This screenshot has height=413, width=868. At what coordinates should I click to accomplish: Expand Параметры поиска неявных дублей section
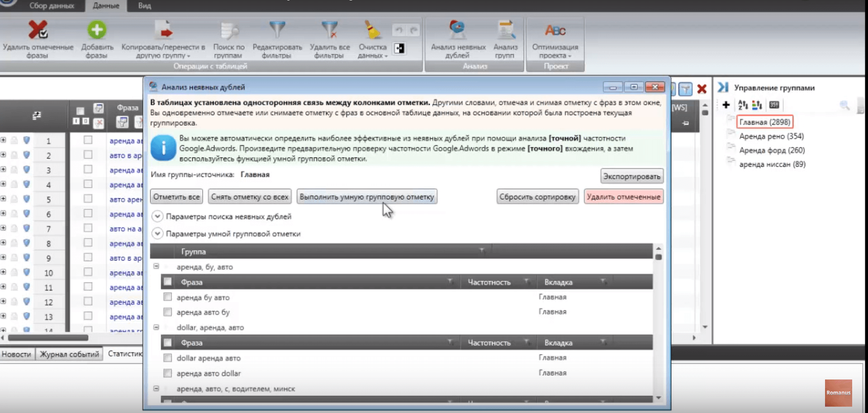(157, 216)
